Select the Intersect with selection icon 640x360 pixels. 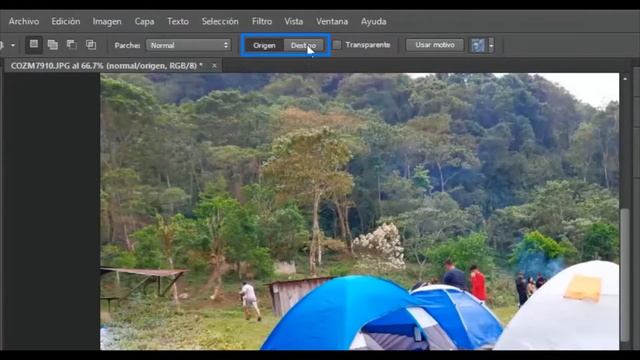point(91,44)
